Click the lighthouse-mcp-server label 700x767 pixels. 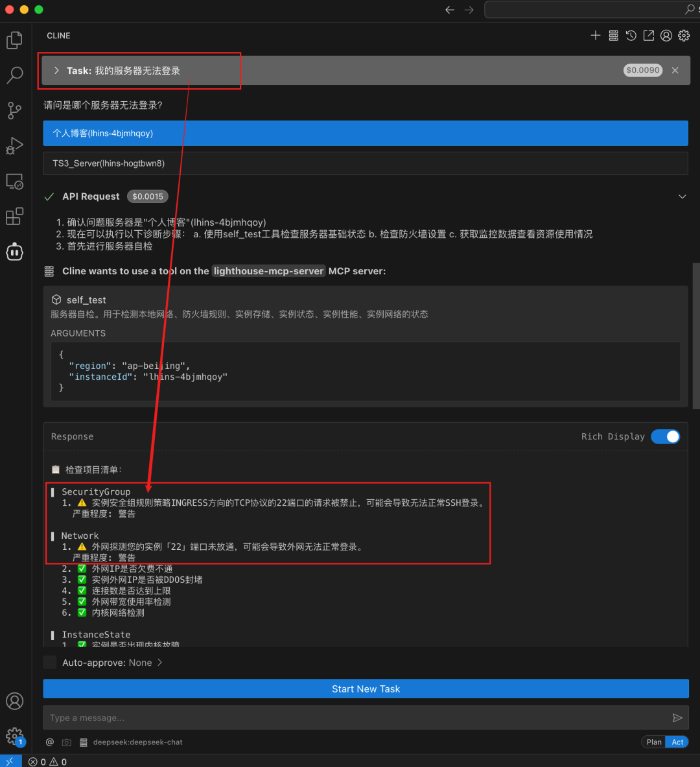point(268,271)
